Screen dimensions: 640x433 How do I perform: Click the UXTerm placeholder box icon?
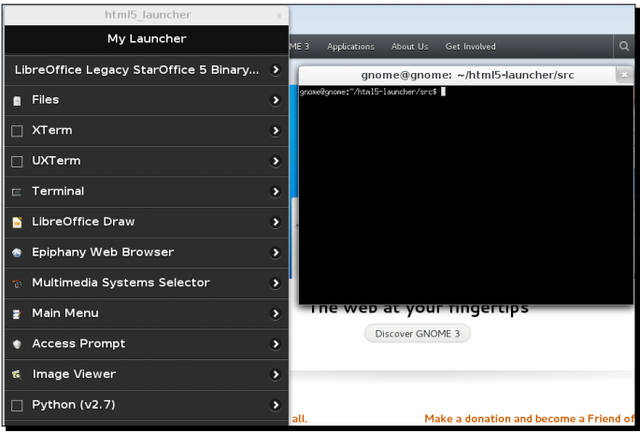pos(17,161)
